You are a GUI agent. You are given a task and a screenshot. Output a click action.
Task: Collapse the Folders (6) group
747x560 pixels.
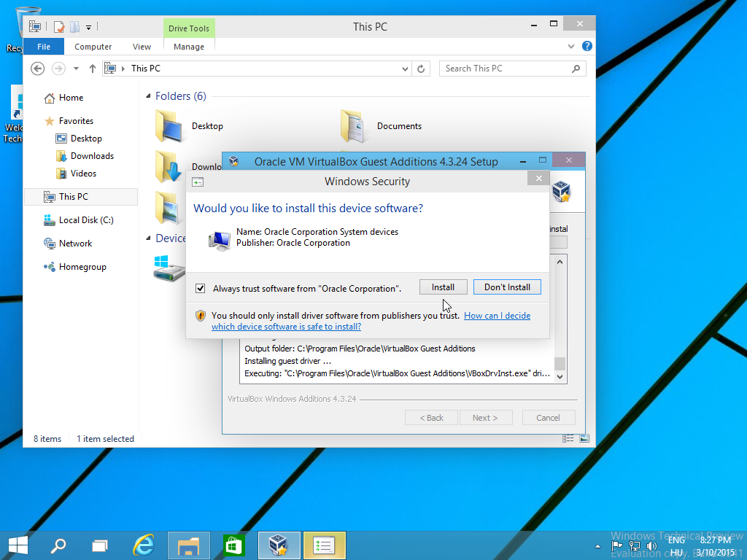[148, 96]
